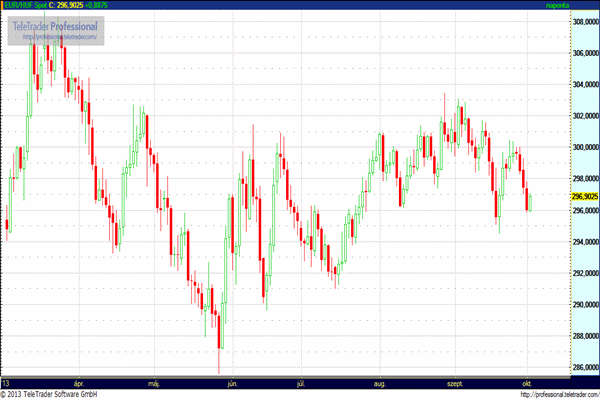Click the EUR/HUF Spot title label
600x400 pixels.
(x=26, y=5)
